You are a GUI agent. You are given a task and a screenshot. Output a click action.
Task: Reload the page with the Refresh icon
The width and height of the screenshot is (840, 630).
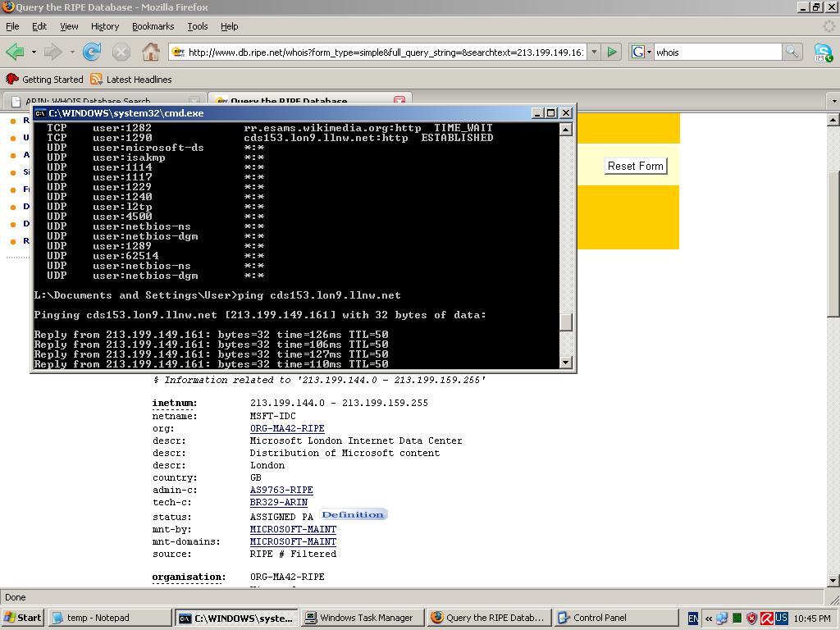(x=92, y=52)
